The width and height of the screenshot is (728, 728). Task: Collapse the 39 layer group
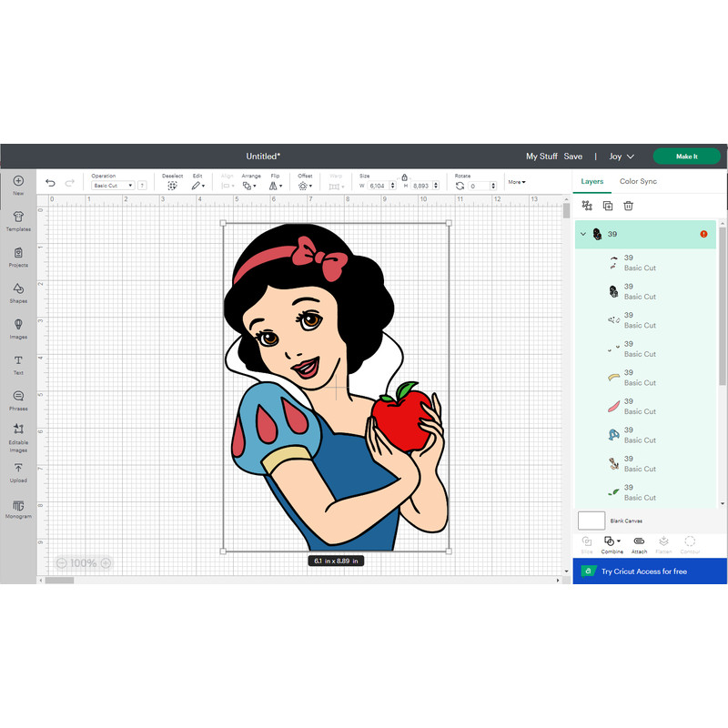pos(582,234)
